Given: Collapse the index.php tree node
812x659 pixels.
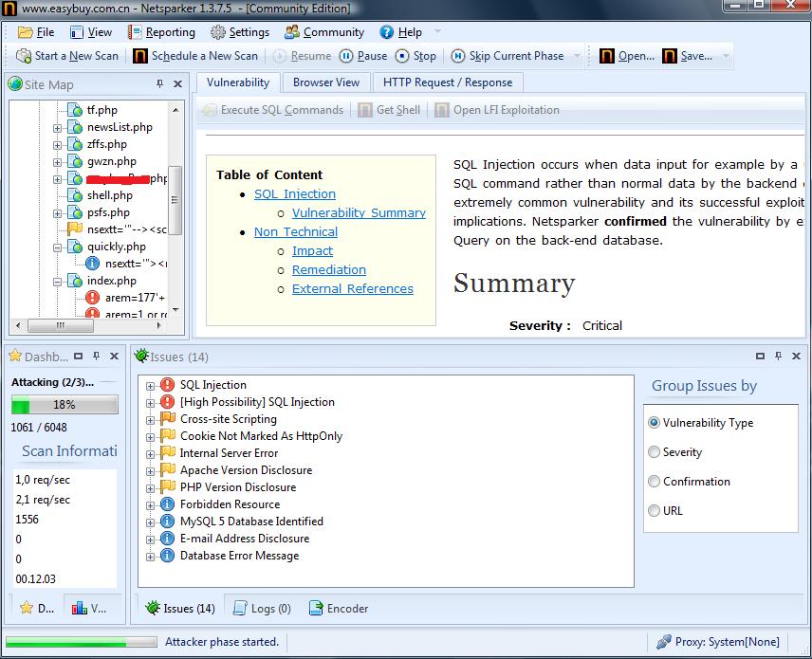Looking at the screenshot, I should tap(58, 282).
